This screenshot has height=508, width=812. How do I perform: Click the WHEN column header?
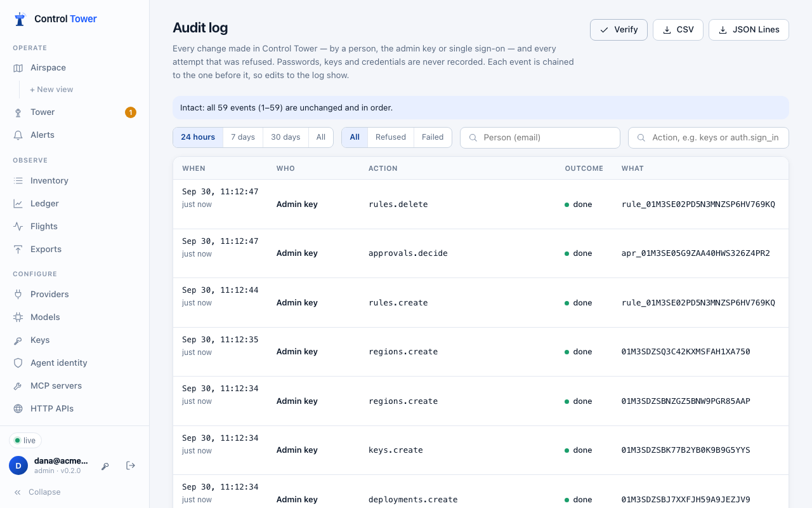(193, 169)
